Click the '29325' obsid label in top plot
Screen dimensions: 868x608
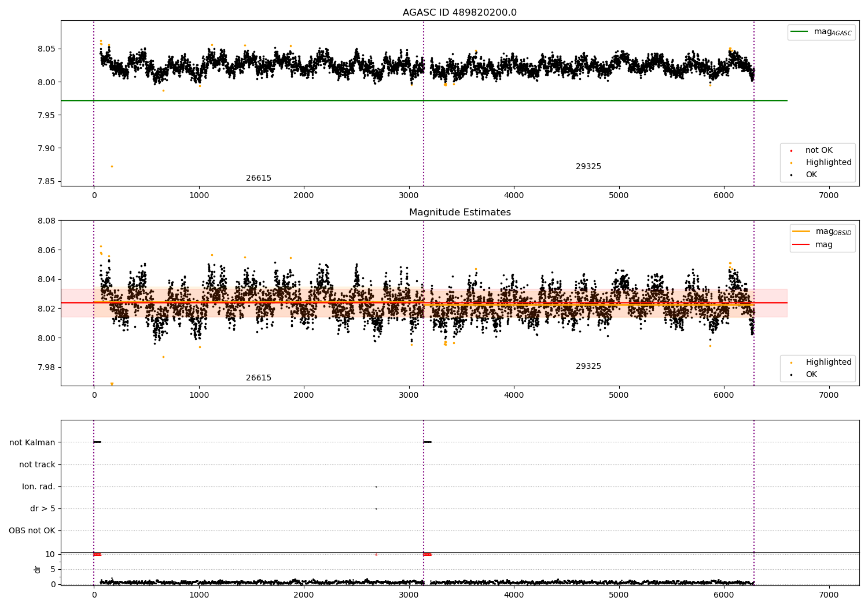589,167
